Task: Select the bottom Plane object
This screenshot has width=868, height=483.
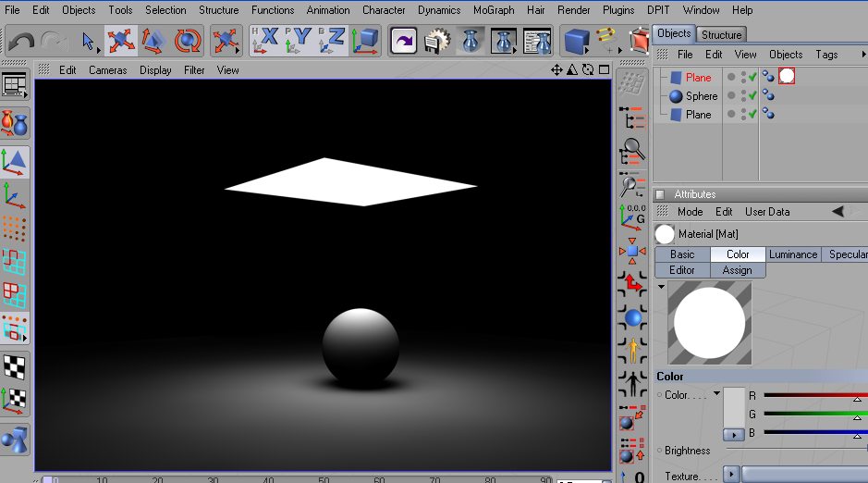Action: pyautogui.click(x=698, y=115)
